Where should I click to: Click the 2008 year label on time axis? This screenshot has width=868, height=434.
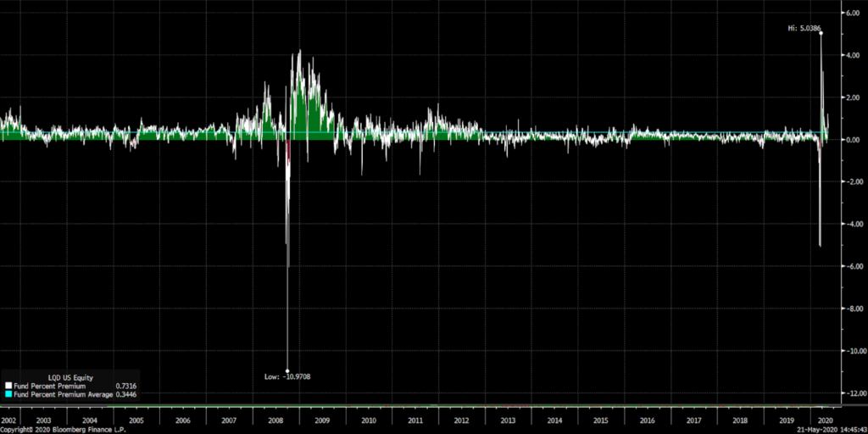click(x=275, y=420)
